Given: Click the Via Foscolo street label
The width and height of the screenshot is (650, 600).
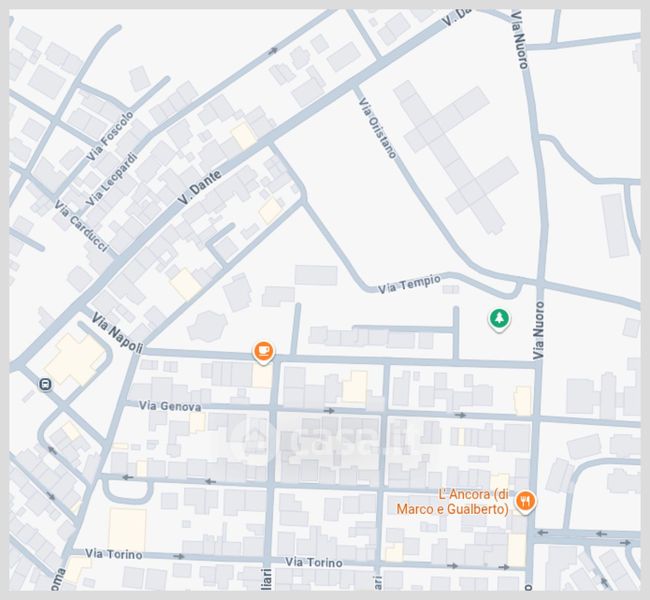Looking at the screenshot, I should tap(110, 136).
